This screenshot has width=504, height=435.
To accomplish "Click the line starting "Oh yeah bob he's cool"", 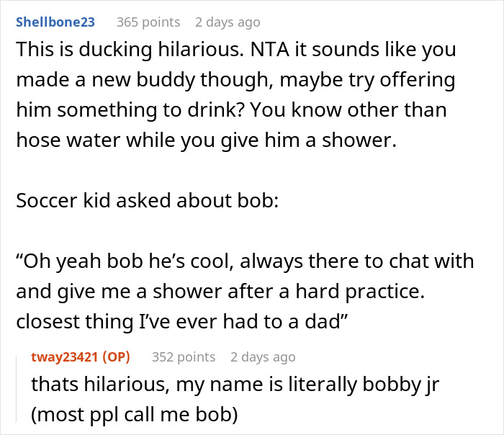I will tap(237, 261).
